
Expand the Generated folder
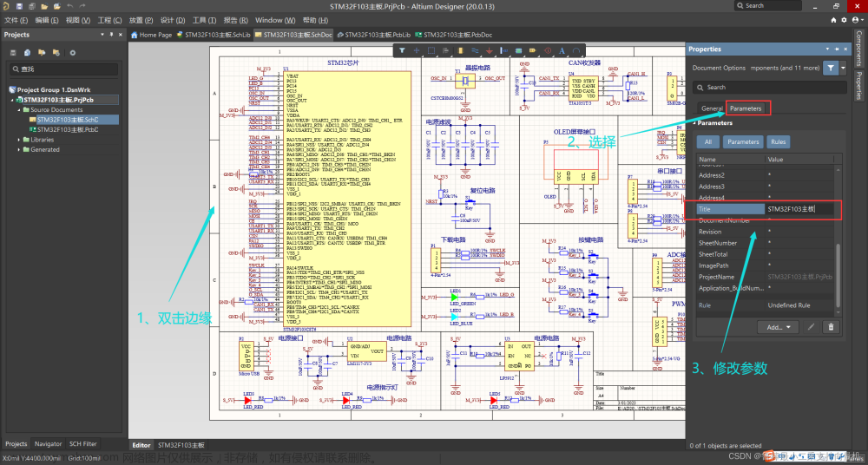point(19,150)
